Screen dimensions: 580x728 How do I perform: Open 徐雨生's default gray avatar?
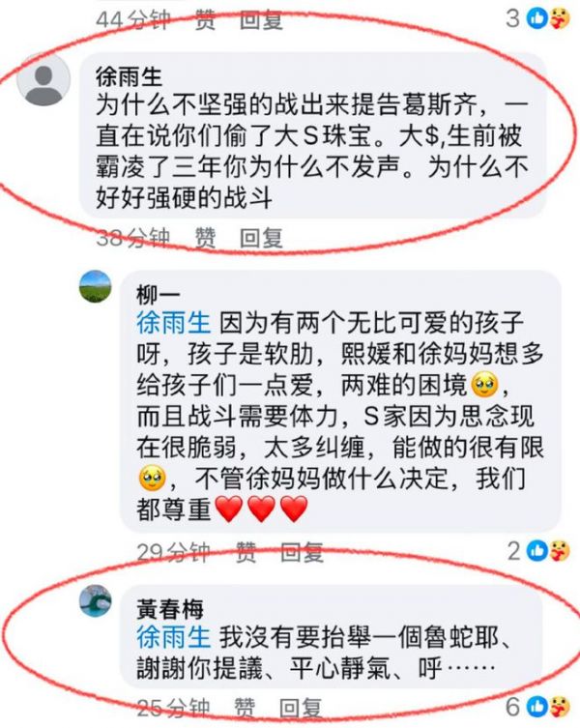point(43,80)
